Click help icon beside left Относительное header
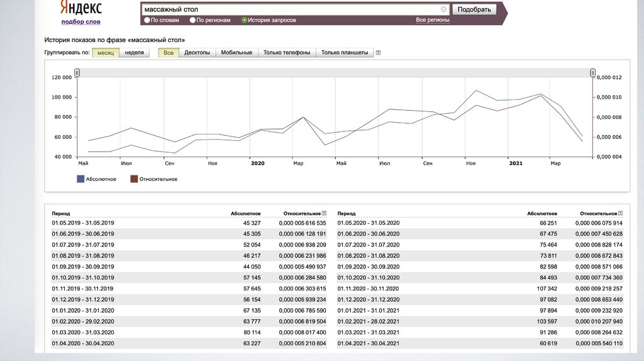Image resolution: width=644 pixels, height=361 pixels. (x=324, y=213)
